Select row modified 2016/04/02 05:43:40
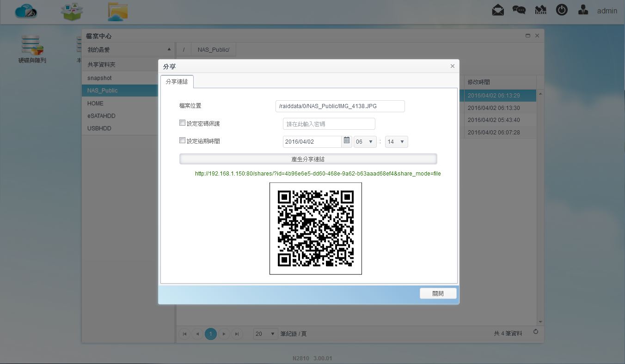 [500, 120]
